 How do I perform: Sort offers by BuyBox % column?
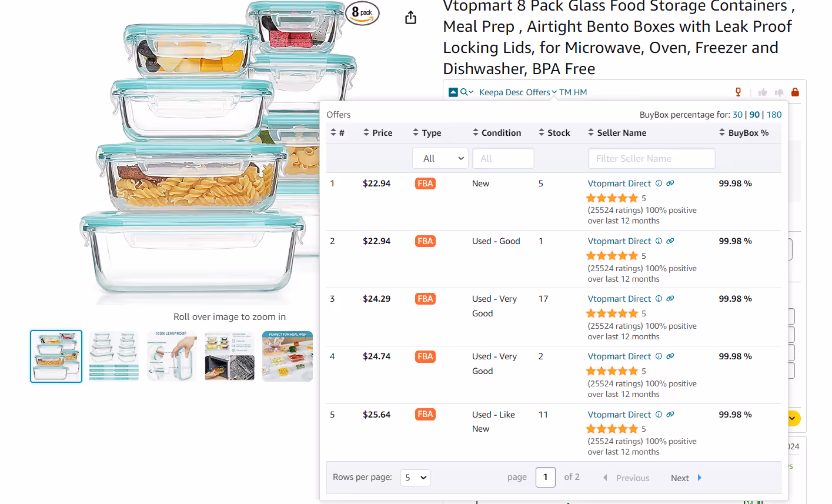(x=743, y=133)
